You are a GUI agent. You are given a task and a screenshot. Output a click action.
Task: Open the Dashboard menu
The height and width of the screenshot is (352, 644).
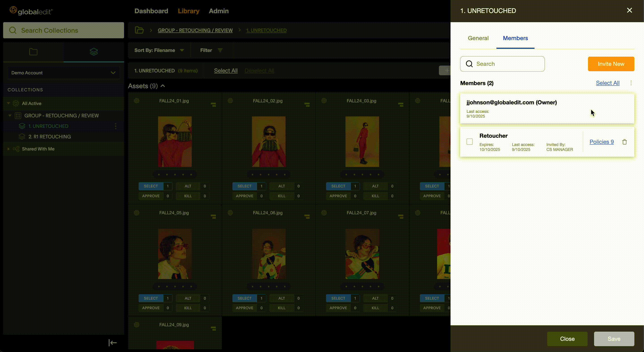[x=151, y=11]
